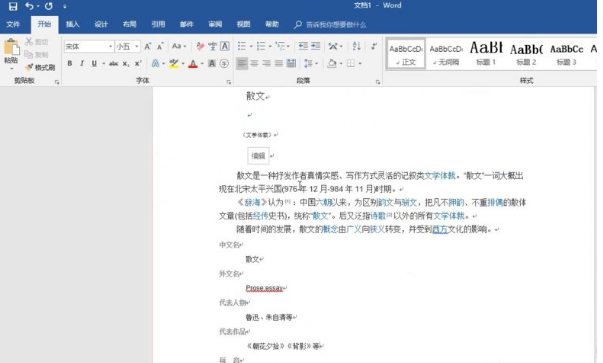Switch to the 视图 tab
This screenshot has height=363, width=603.
pos(243,24)
